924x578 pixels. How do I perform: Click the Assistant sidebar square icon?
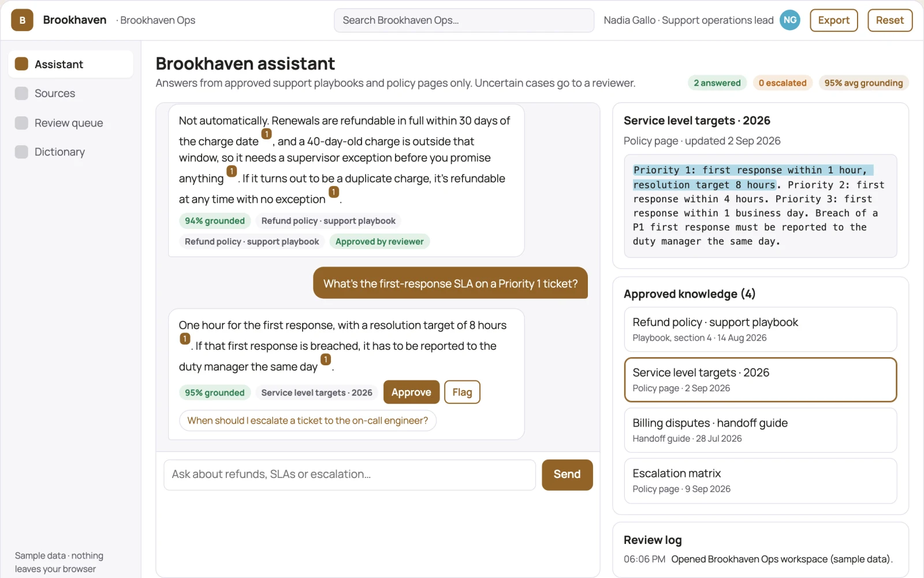21,64
